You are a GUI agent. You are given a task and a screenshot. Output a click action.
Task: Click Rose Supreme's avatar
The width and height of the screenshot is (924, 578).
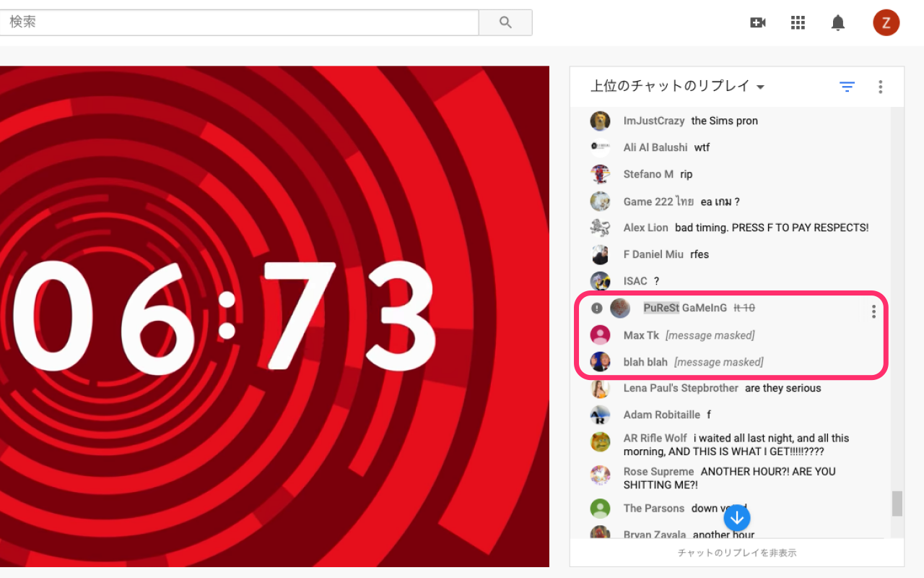tap(600, 475)
